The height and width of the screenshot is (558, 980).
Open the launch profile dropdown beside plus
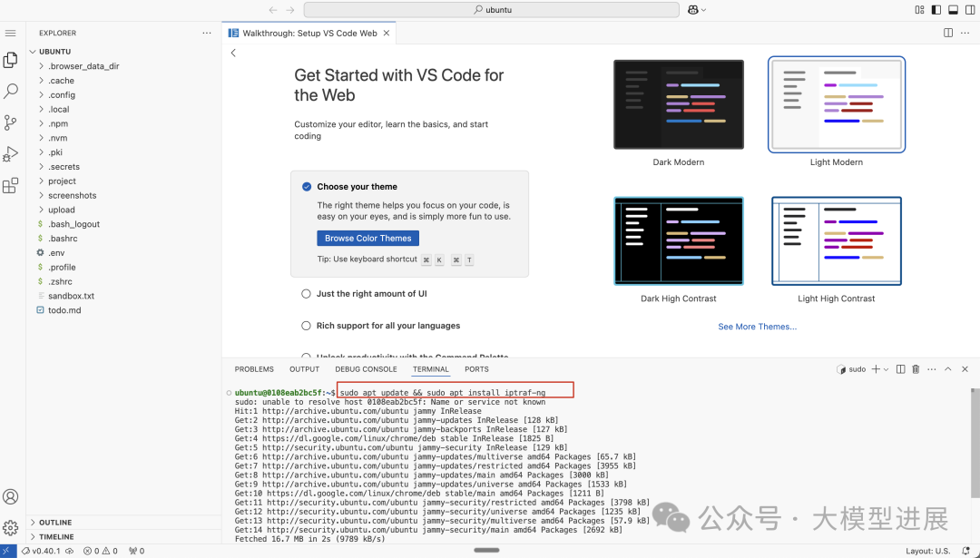click(886, 370)
